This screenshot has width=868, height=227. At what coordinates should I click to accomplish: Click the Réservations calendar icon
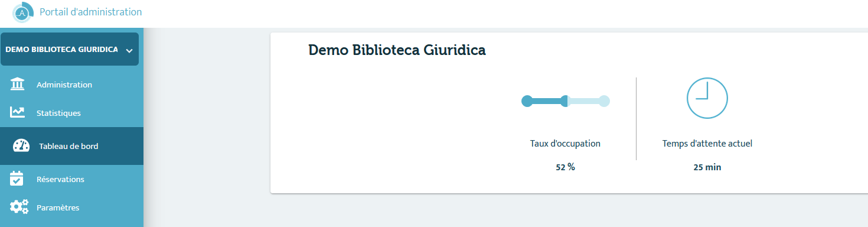(17, 179)
